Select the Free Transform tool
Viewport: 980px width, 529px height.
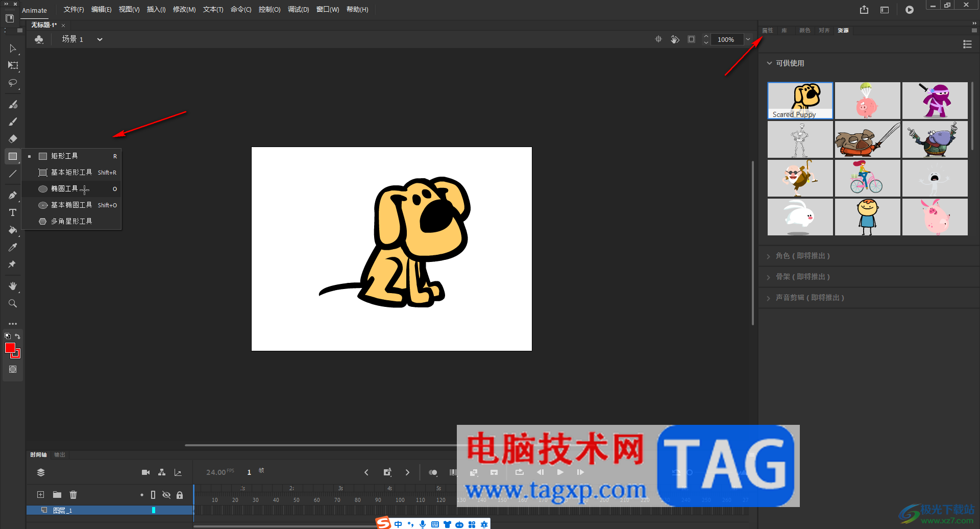[x=13, y=65]
